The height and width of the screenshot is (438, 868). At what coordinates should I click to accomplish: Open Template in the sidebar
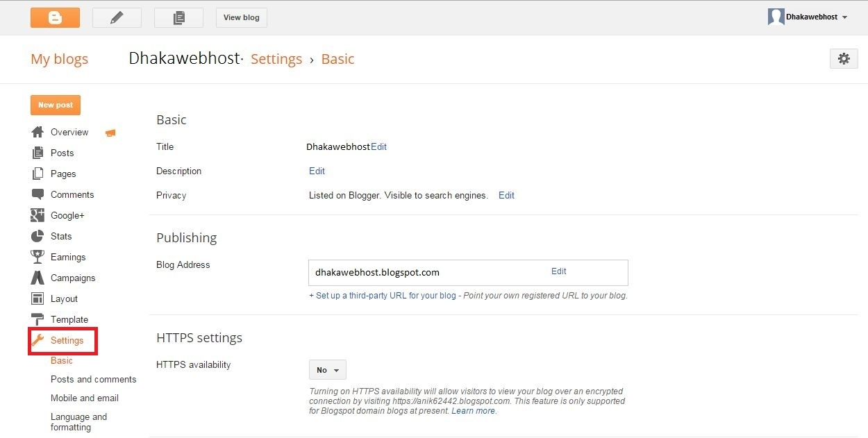click(x=69, y=319)
